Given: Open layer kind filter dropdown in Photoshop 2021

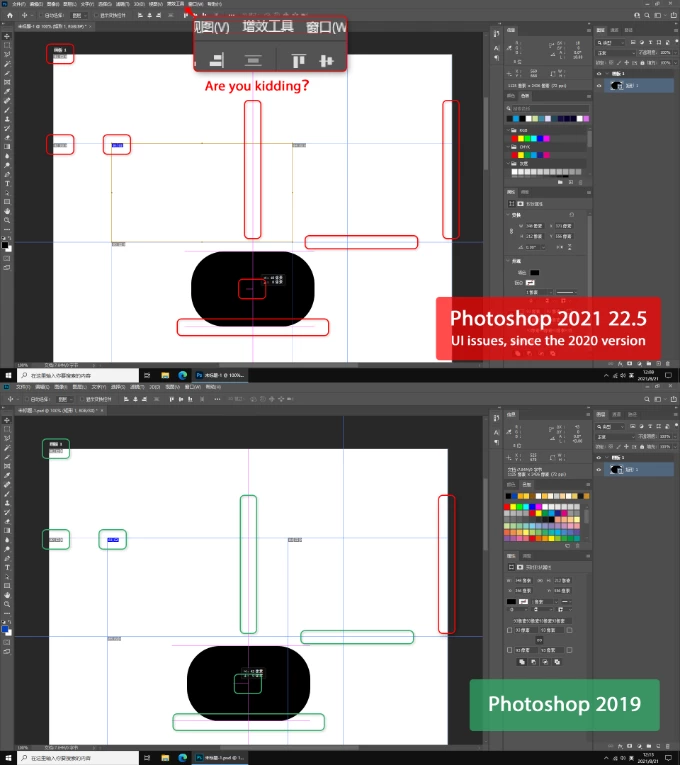Looking at the screenshot, I should pyautogui.click(x=610, y=43).
